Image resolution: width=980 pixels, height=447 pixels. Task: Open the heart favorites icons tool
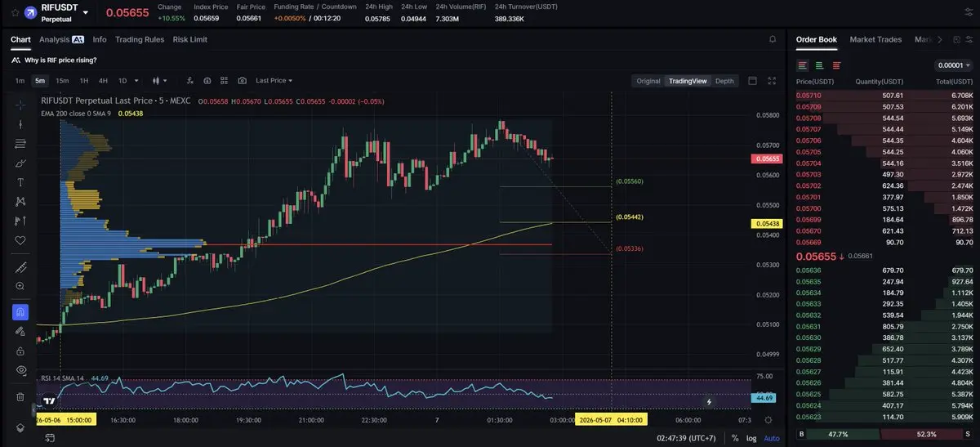(x=20, y=240)
